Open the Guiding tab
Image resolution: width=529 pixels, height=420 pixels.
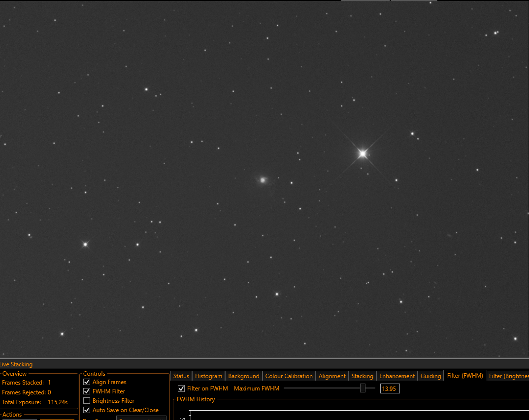(x=430, y=376)
